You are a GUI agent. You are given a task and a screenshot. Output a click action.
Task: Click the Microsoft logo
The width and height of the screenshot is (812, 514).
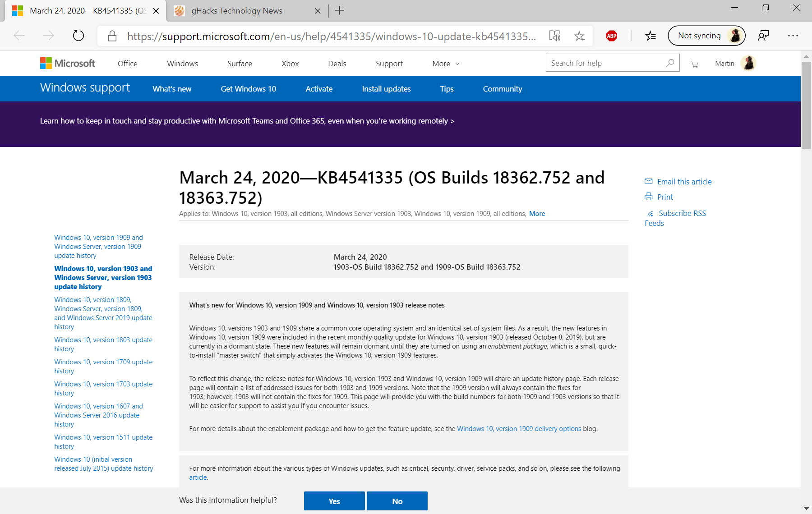click(67, 64)
